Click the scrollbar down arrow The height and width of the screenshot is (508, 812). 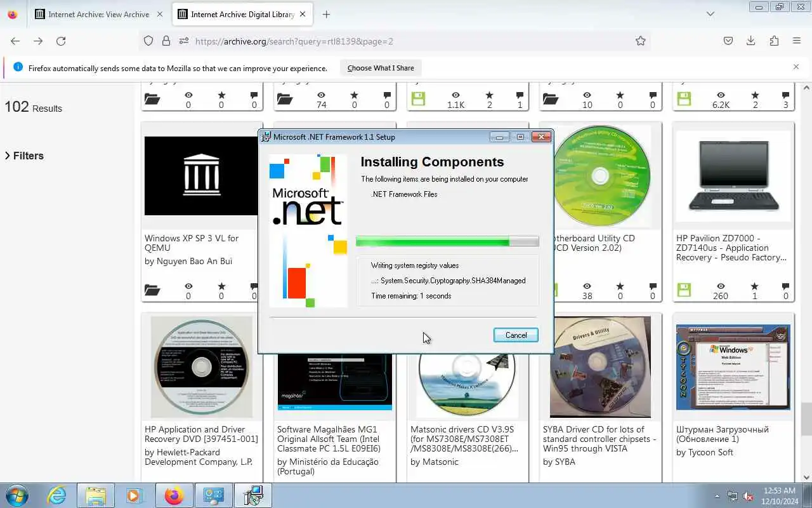[x=806, y=478]
